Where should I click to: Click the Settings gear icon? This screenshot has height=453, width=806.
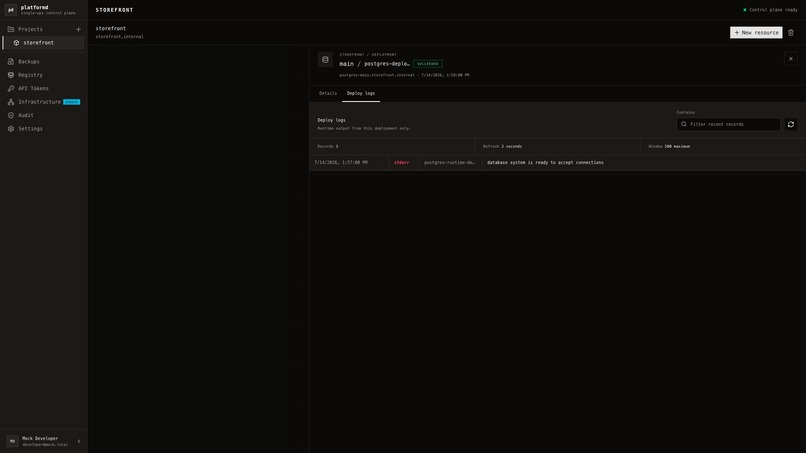point(11,129)
